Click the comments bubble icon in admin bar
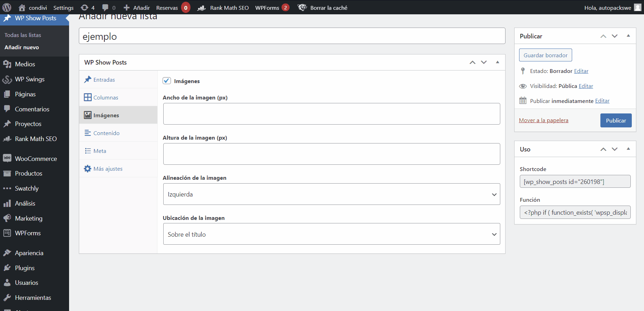This screenshot has height=311, width=644. pyautogui.click(x=105, y=7)
